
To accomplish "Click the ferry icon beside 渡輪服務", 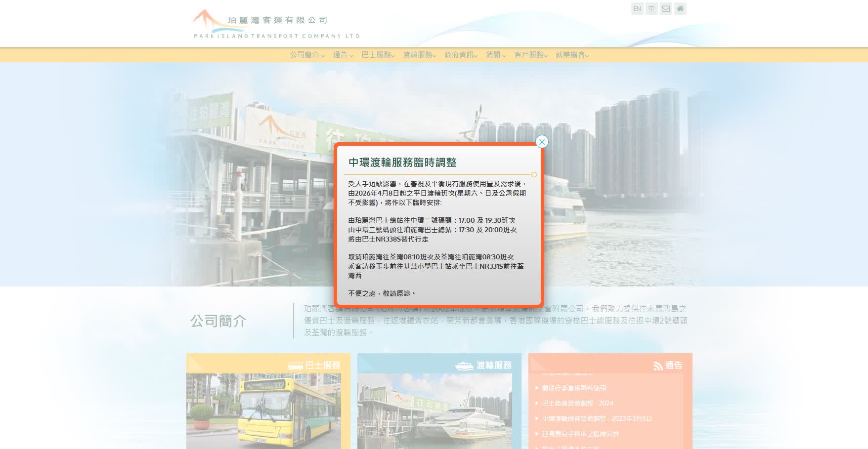I will coord(464,366).
